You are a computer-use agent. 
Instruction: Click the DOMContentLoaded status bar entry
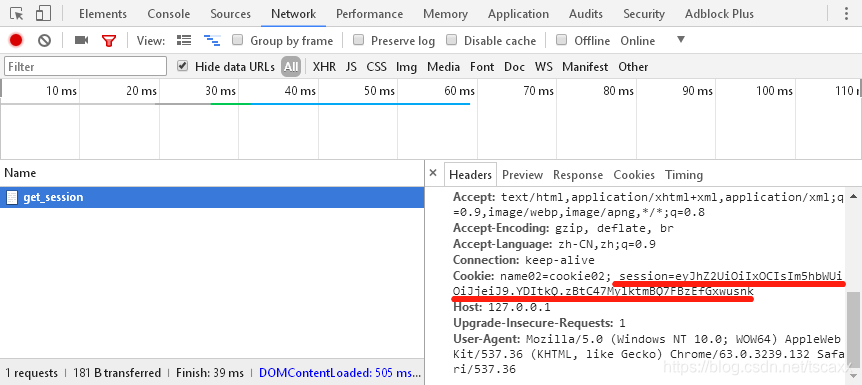340,373
